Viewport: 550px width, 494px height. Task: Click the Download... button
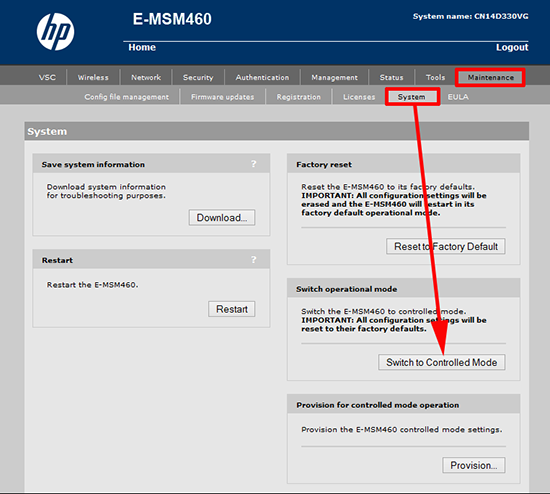[222, 218]
